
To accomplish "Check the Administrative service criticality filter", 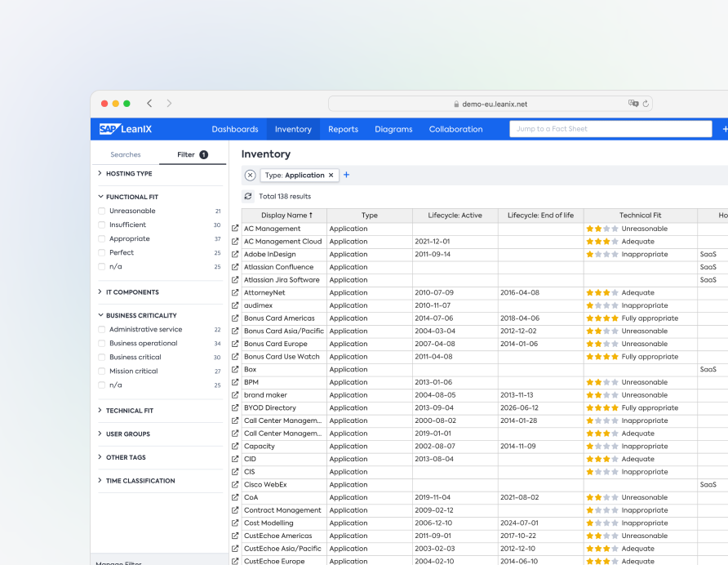I will pos(102,329).
